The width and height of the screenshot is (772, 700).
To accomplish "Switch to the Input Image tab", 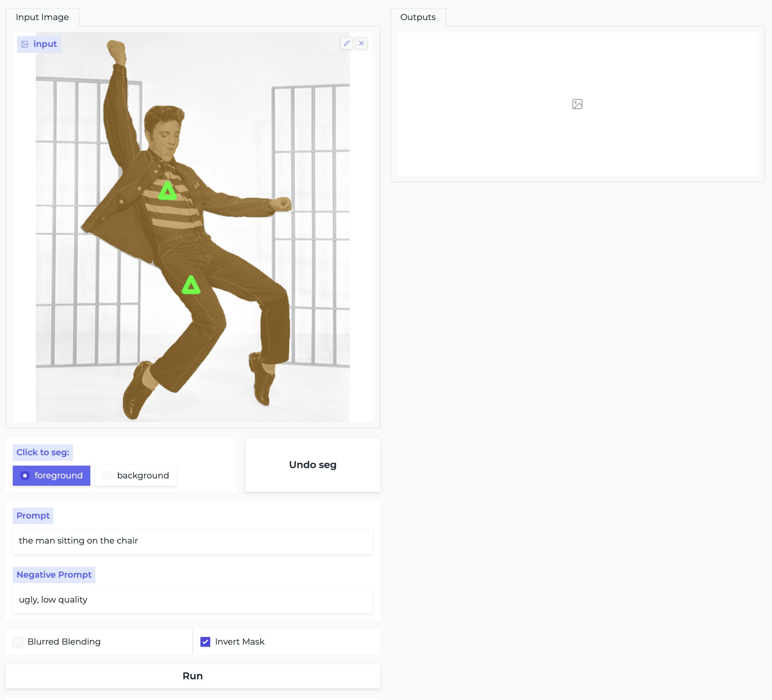I will pyautogui.click(x=43, y=17).
